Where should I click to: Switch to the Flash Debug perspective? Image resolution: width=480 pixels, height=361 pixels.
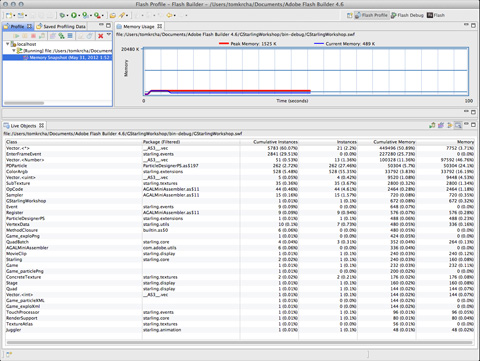click(x=407, y=15)
